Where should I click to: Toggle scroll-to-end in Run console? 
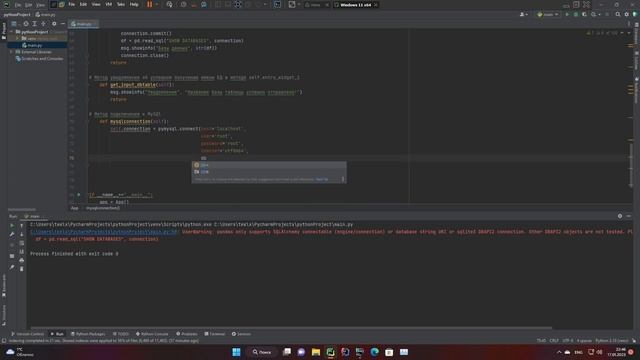(x=22, y=252)
